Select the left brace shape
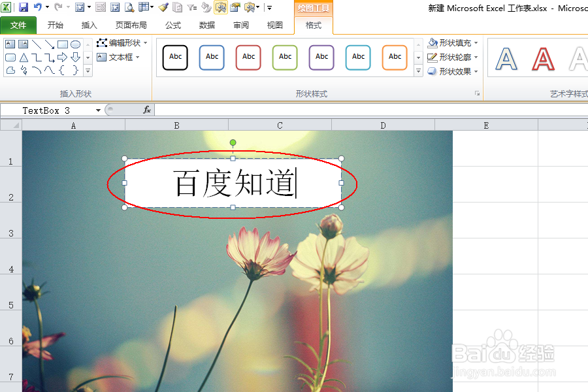The width and height of the screenshot is (588, 392). (63, 70)
